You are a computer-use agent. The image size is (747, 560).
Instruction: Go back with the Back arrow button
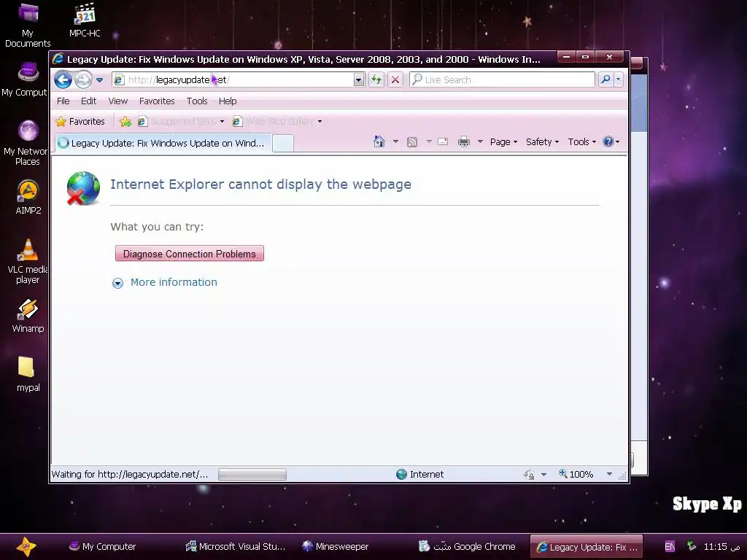[x=63, y=79]
